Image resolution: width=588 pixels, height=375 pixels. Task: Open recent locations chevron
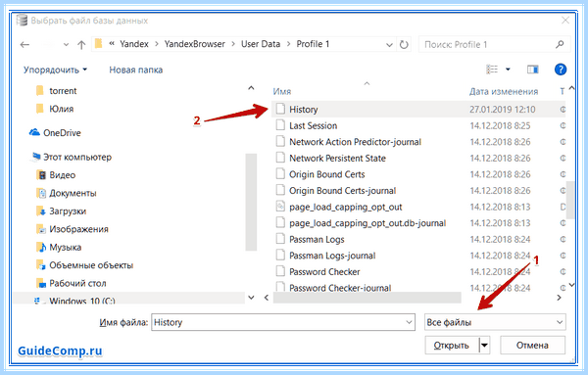coord(66,45)
